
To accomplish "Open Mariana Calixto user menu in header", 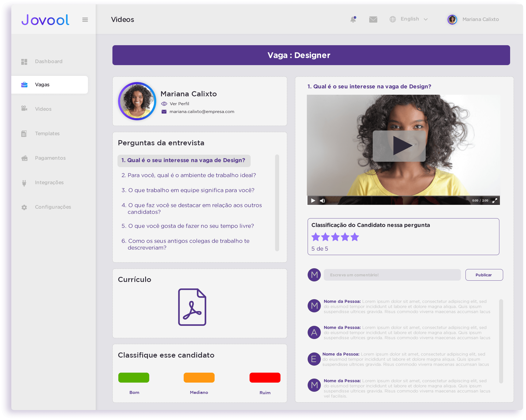I will click(x=473, y=19).
